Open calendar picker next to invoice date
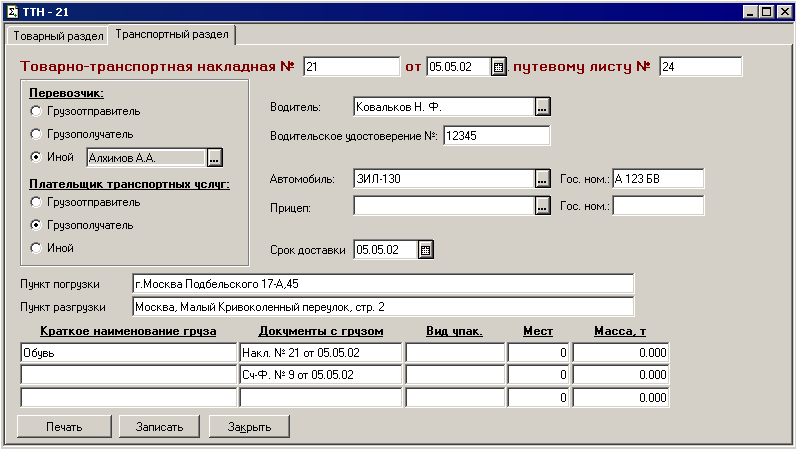This screenshot has width=796, height=449. (x=497, y=67)
